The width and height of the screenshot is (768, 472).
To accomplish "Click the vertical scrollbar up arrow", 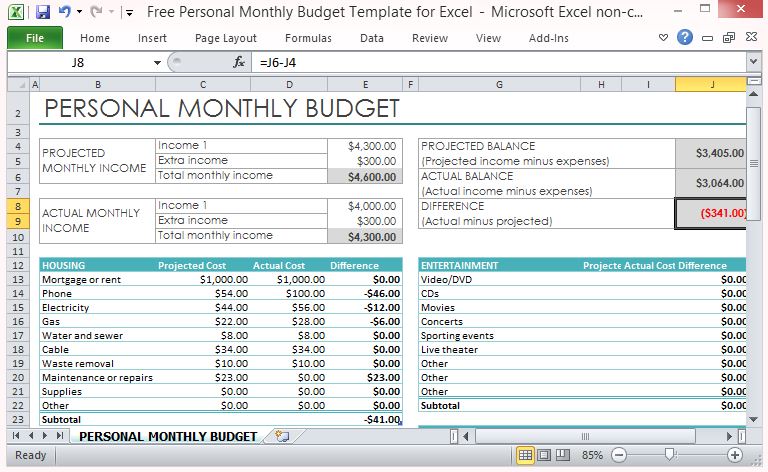I will 754,94.
